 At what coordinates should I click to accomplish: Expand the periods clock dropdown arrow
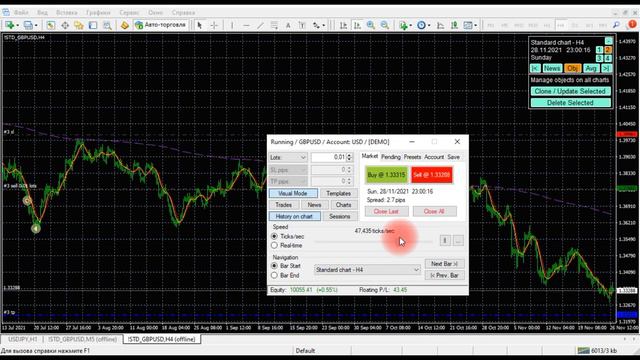(x=429, y=26)
